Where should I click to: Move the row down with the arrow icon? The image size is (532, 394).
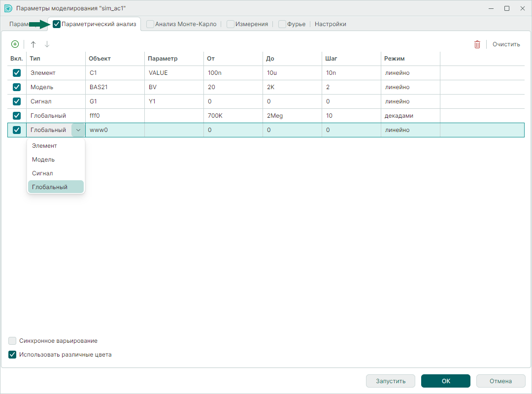47,44
